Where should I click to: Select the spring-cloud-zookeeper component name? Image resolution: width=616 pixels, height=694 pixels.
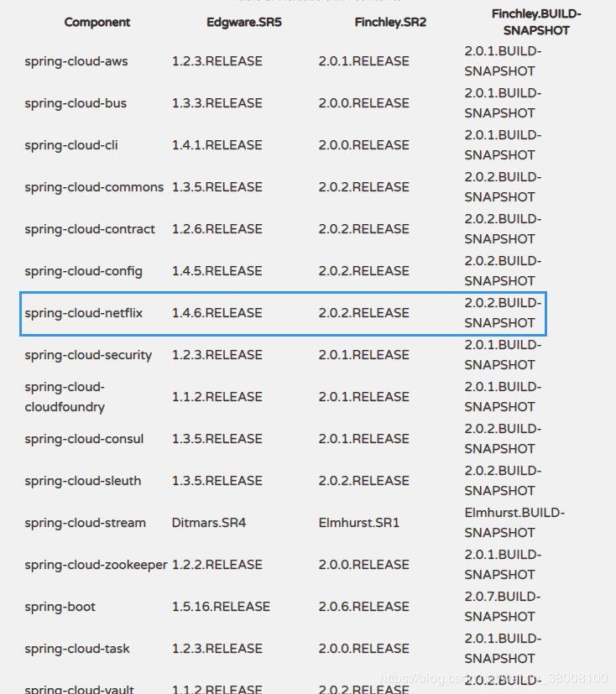96,565
